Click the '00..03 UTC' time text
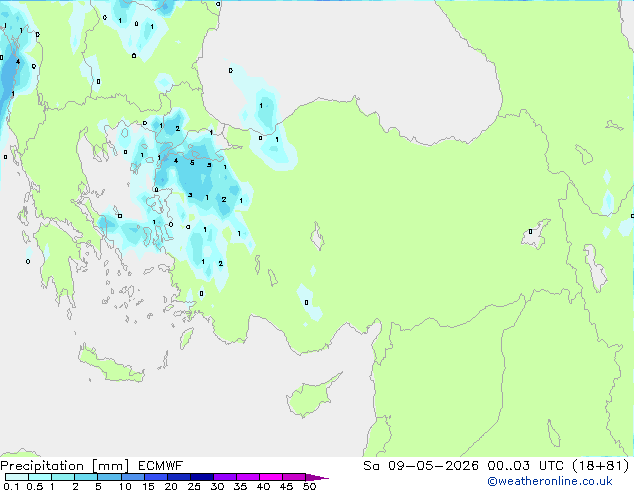This screenshot has height=490, width=634. 526,466
